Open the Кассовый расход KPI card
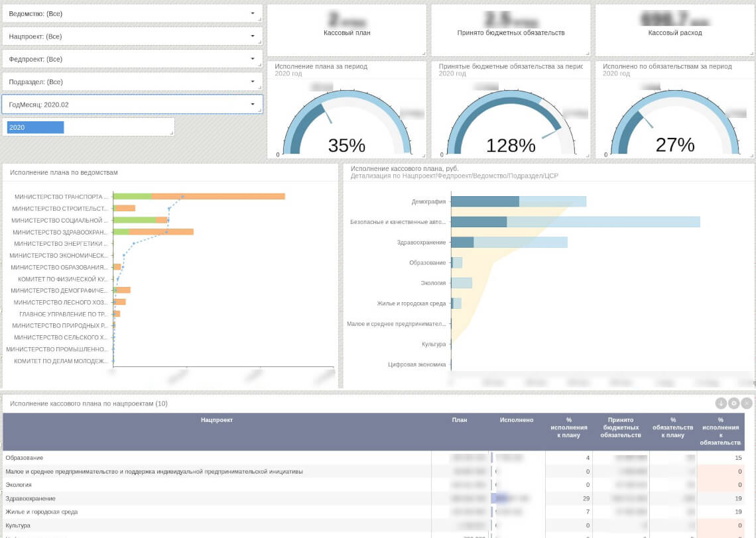This screenshot has height=538, width=756. 675,30
